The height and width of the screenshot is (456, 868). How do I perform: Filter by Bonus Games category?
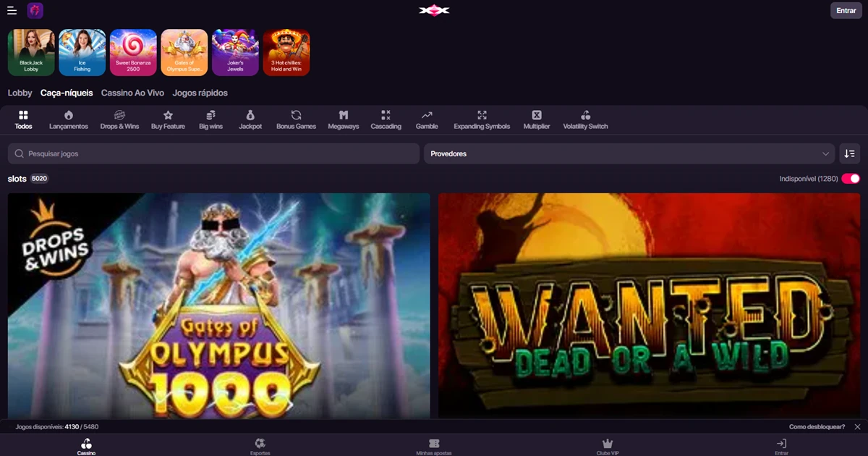point(296,120)
